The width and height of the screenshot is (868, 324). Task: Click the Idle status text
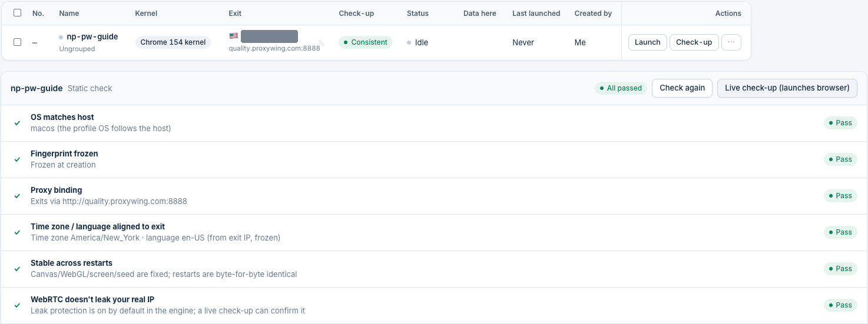421,42
